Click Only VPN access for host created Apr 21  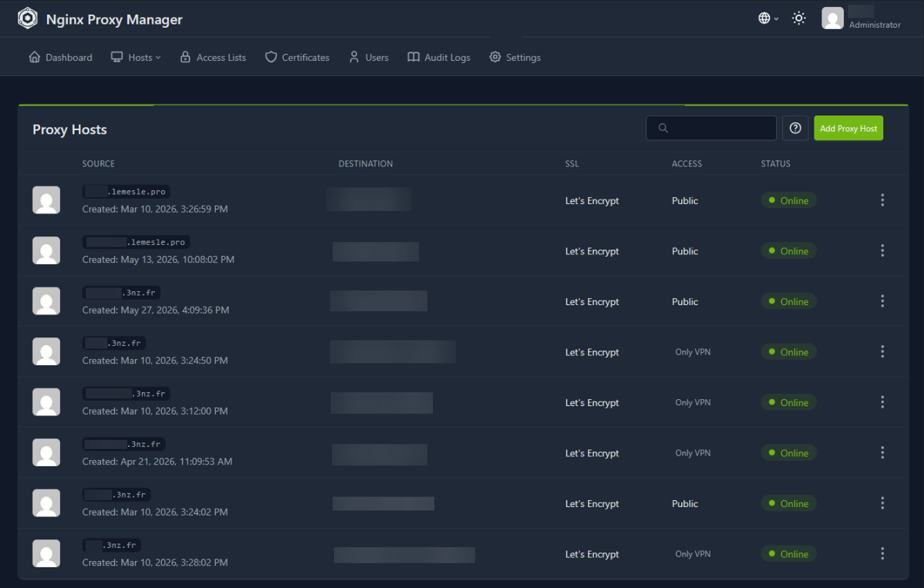[693, 453]
